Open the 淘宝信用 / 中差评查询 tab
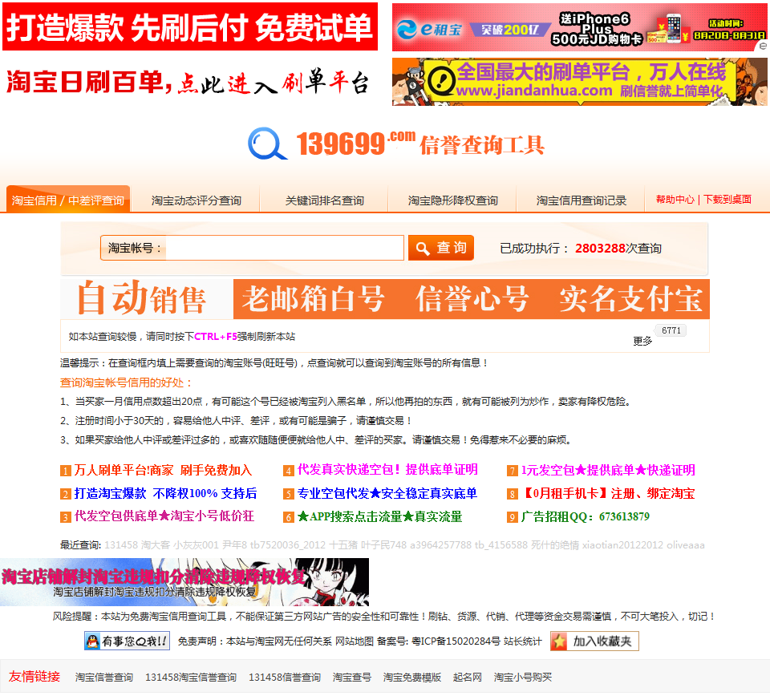 [x=68, y=200]
